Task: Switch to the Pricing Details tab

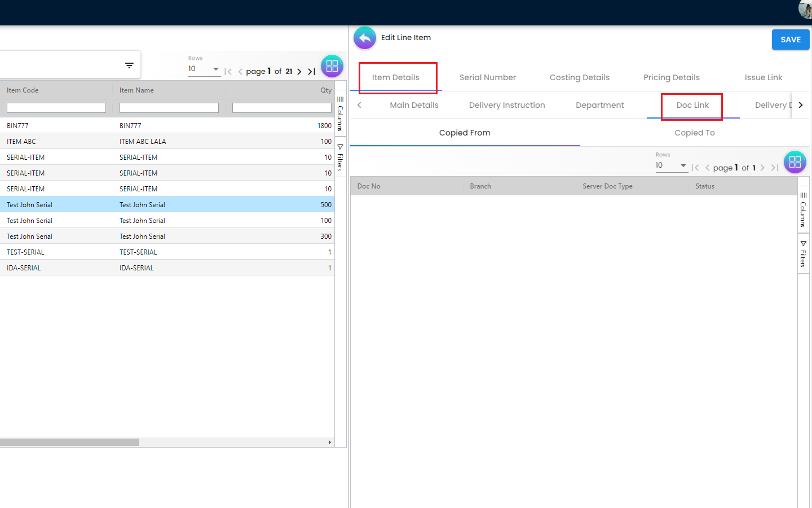Action: click(x=671, y=77)
